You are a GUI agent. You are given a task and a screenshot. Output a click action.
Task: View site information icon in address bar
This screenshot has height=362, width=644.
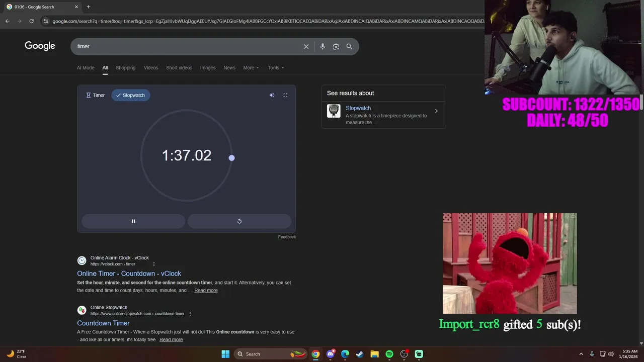click(x=46, y=21)
